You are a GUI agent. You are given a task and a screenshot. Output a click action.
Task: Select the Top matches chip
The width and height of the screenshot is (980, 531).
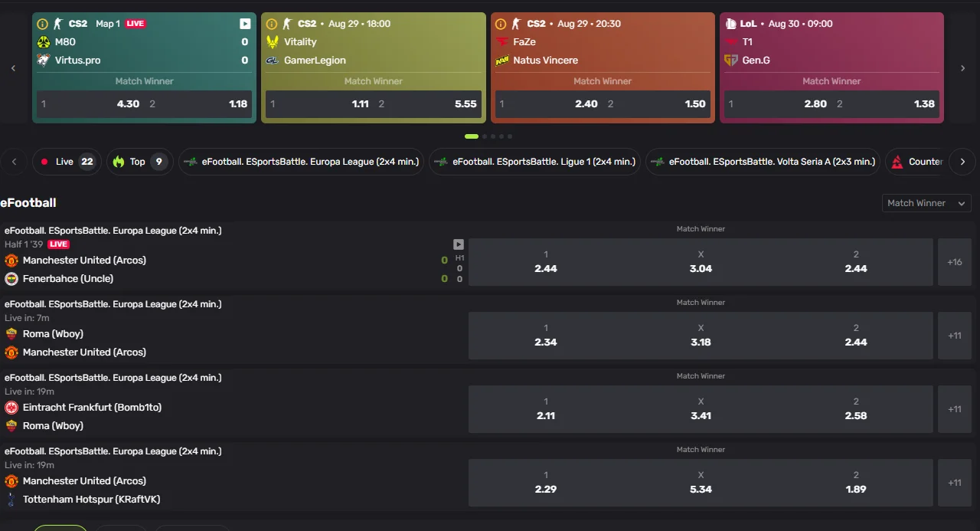139,162
